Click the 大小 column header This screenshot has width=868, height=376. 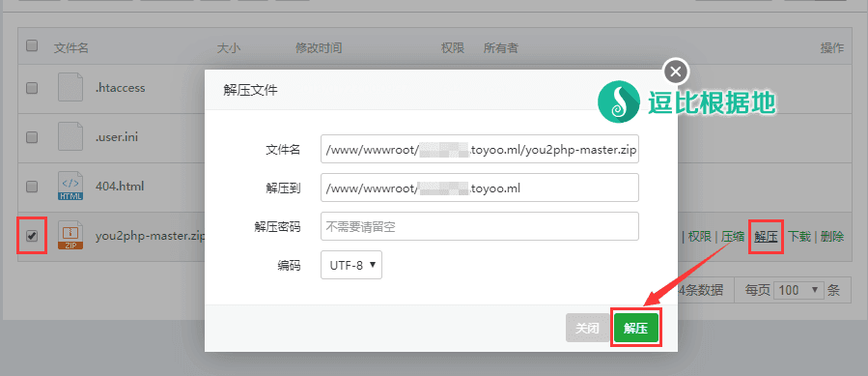229,48
